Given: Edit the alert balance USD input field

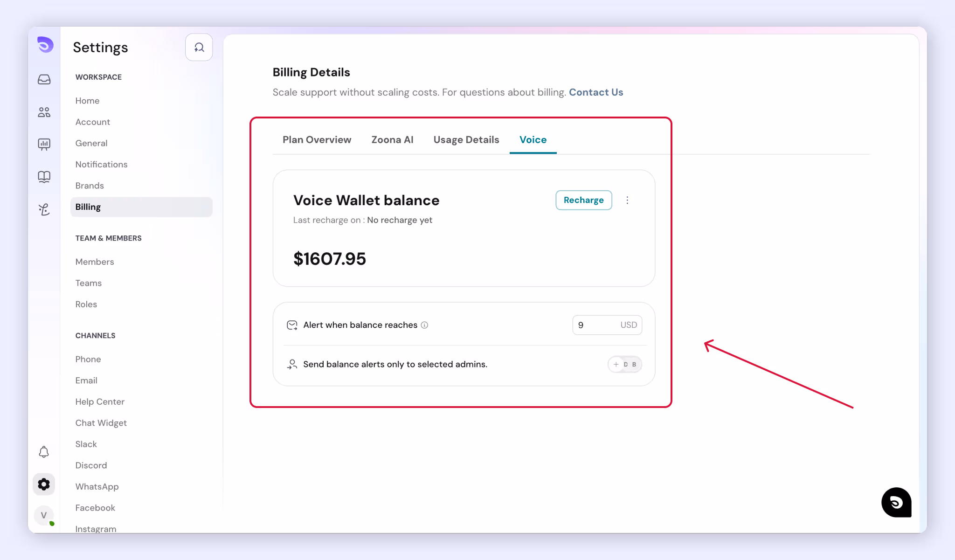Looking at the screenshot, I should 607,325.
